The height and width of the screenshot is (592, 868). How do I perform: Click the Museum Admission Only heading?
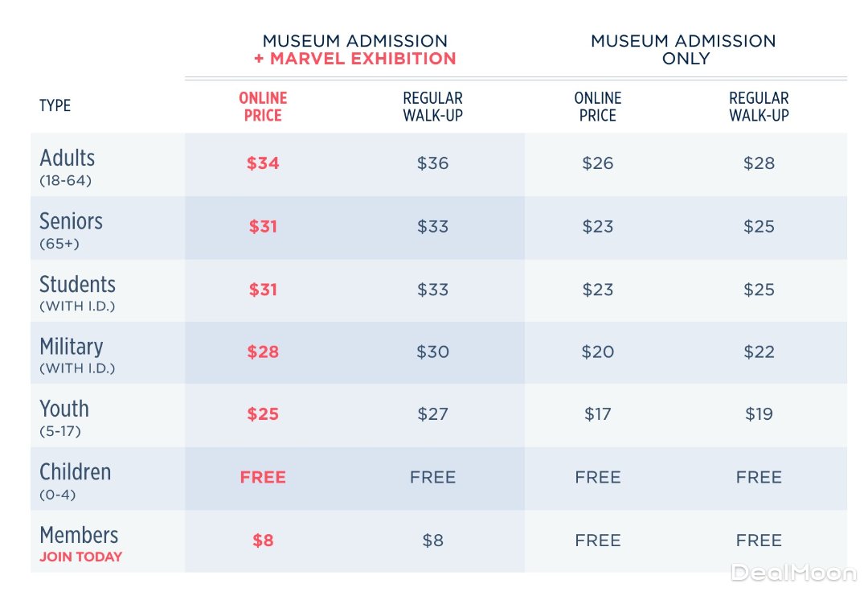[683, 49]
